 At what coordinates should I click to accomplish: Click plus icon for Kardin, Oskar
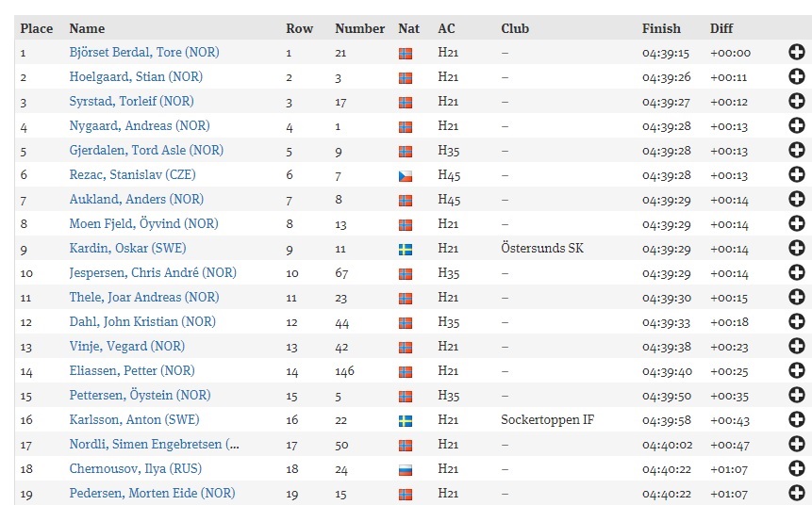click(x=797, y=248)
